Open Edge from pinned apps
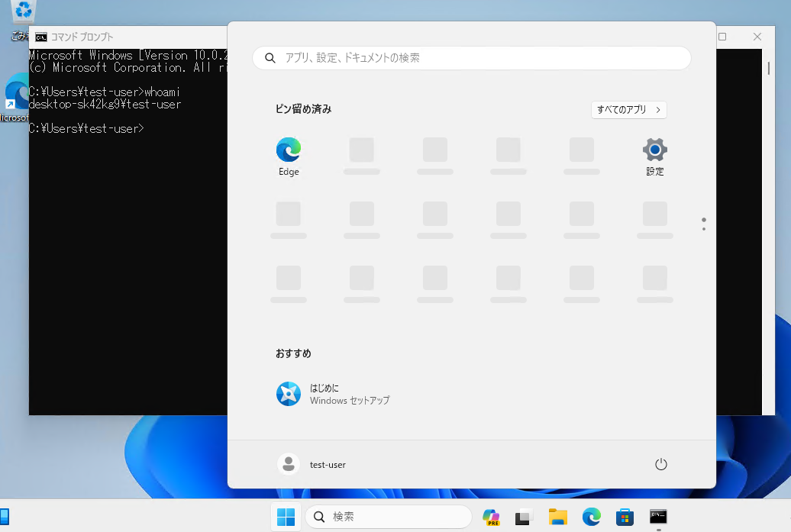 (289, 156)
